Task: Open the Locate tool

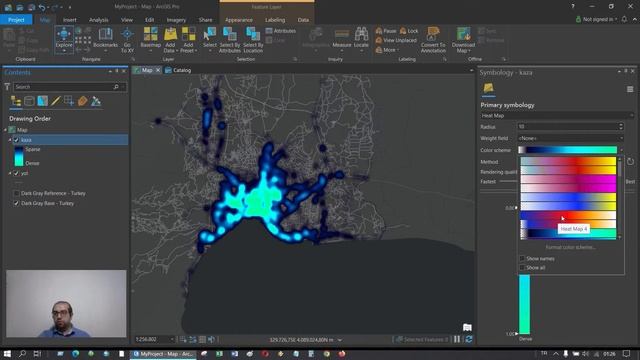Action: [x=361, y=38]
